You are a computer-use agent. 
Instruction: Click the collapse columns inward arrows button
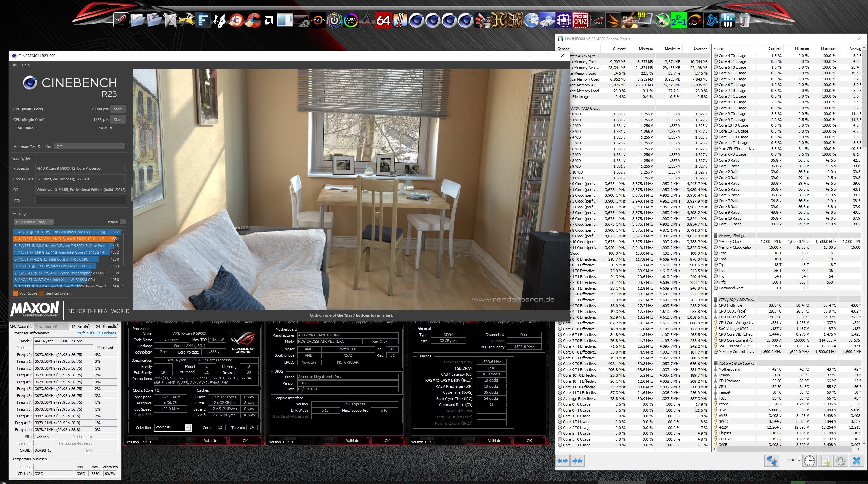click(577, 461)
